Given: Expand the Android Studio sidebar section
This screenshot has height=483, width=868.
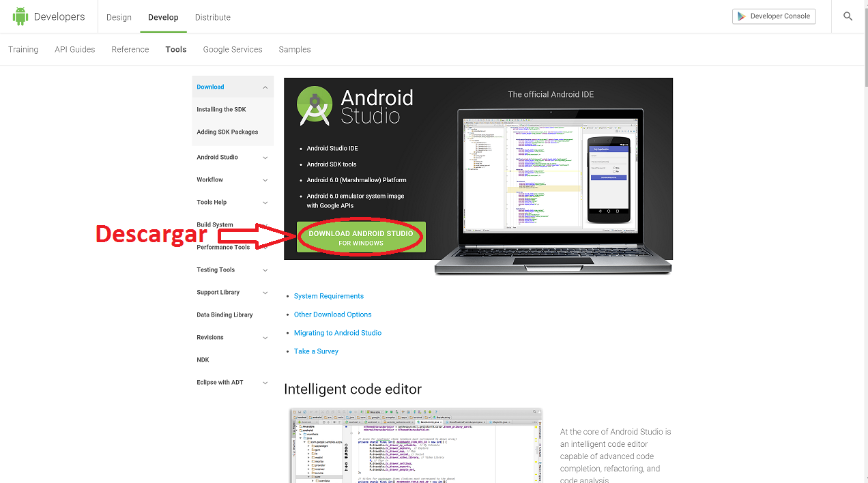Looking at the screenshot, I should (x=265, y=158).
